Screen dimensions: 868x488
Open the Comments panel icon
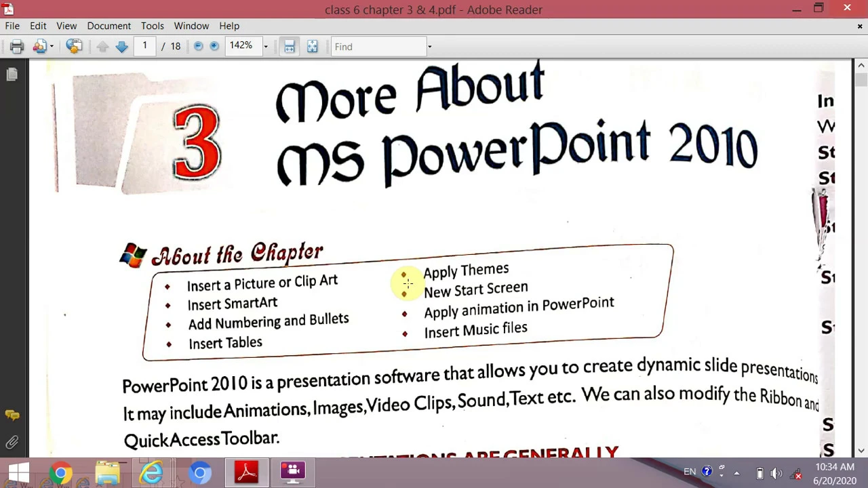click(12, 415)
